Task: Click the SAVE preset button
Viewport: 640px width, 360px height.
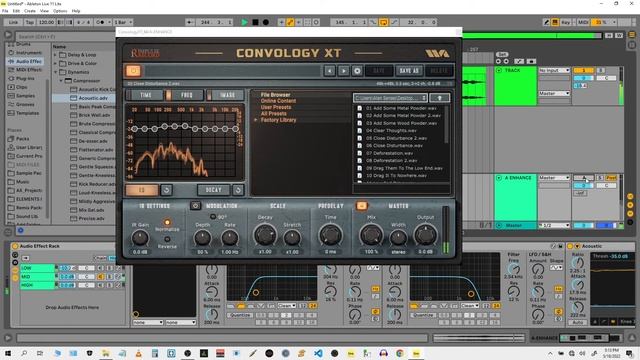Action: [x=379, y=71]
